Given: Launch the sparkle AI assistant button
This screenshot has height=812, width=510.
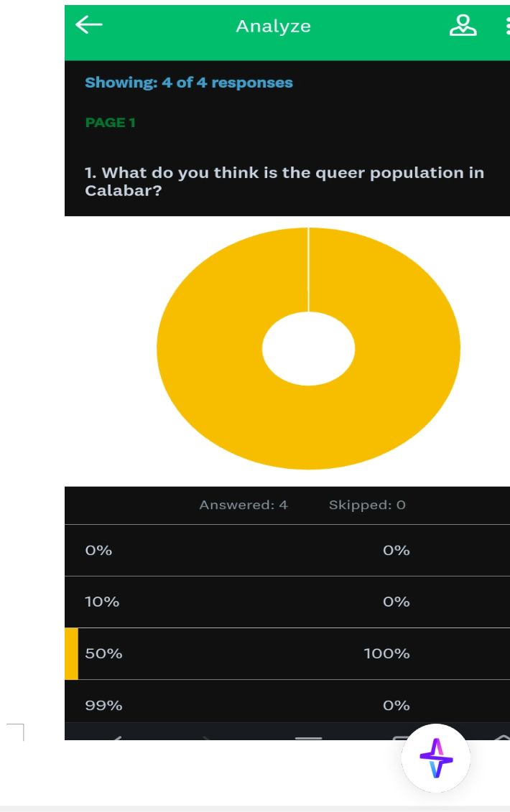Looking at the screenshot, I should pos(436,757).
